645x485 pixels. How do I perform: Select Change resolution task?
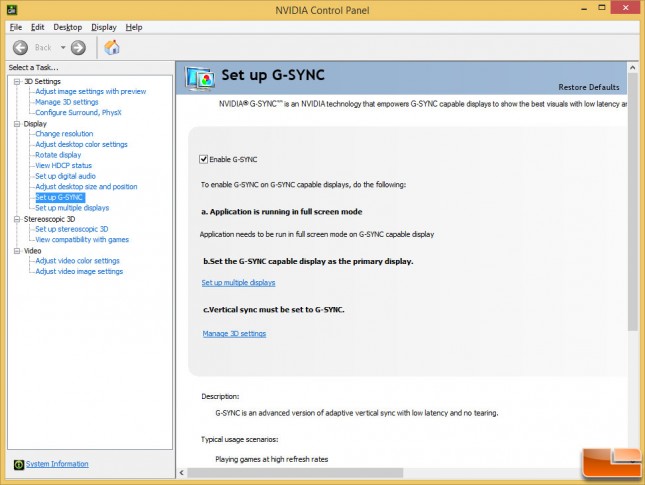[x=64, y=134]
